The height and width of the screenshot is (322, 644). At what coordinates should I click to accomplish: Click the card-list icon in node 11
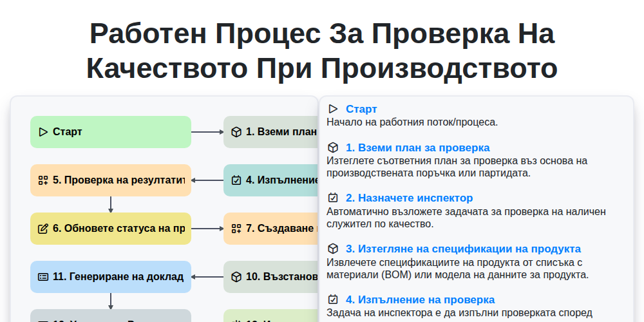[43, 277]
